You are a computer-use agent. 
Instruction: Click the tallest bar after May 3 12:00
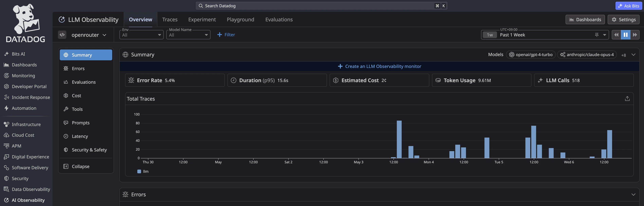[399, 139]
